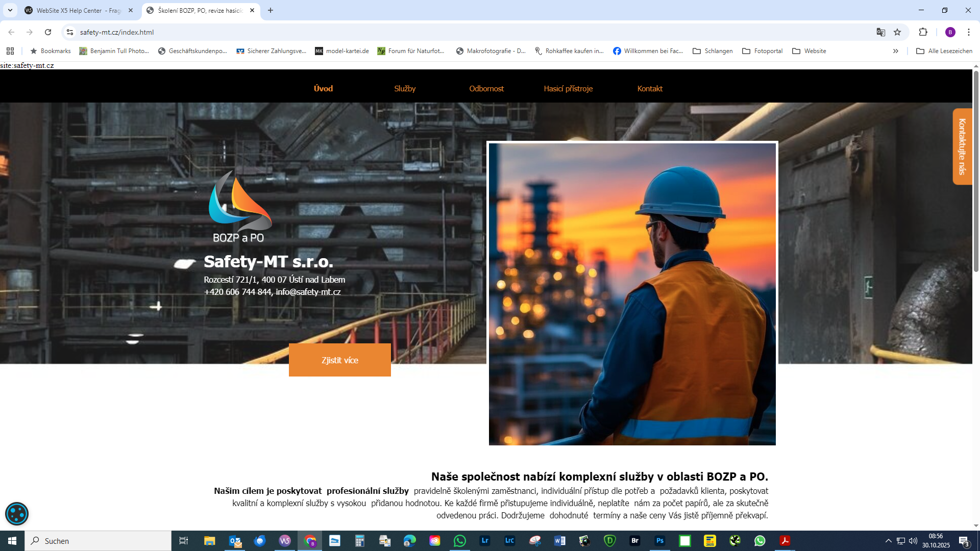Bookmark this page with star icon
980x551 pixels.
897,32
